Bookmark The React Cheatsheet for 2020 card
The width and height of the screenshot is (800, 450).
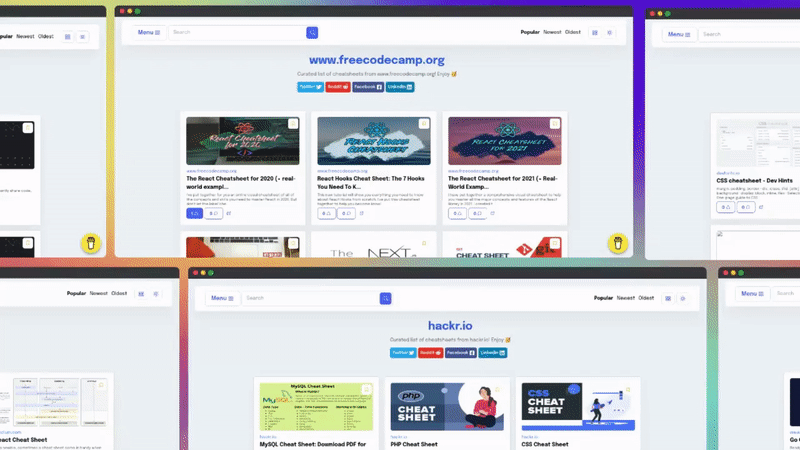pyautogui.click(x=293, y=123)
